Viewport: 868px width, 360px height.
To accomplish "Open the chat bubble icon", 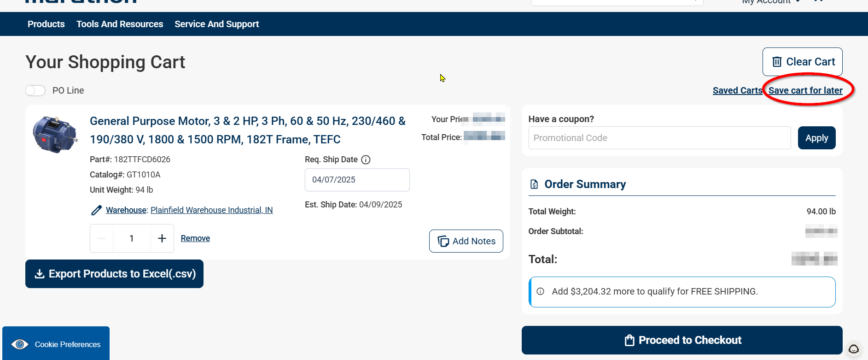I will pos(853,349).
